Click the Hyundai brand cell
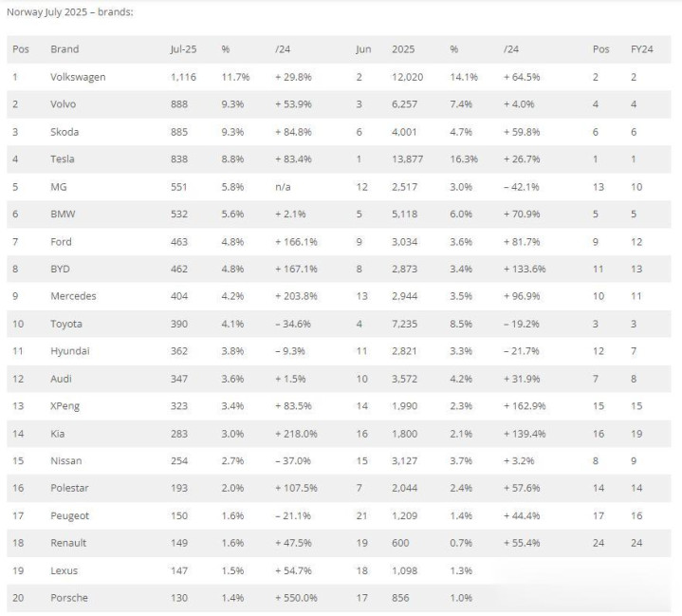The width and height of the screenshot is (682, 616). tap(70, 351)
